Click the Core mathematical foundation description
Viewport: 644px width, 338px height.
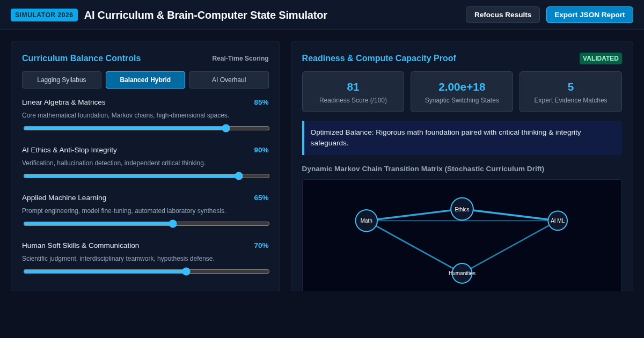click(126, 115)
